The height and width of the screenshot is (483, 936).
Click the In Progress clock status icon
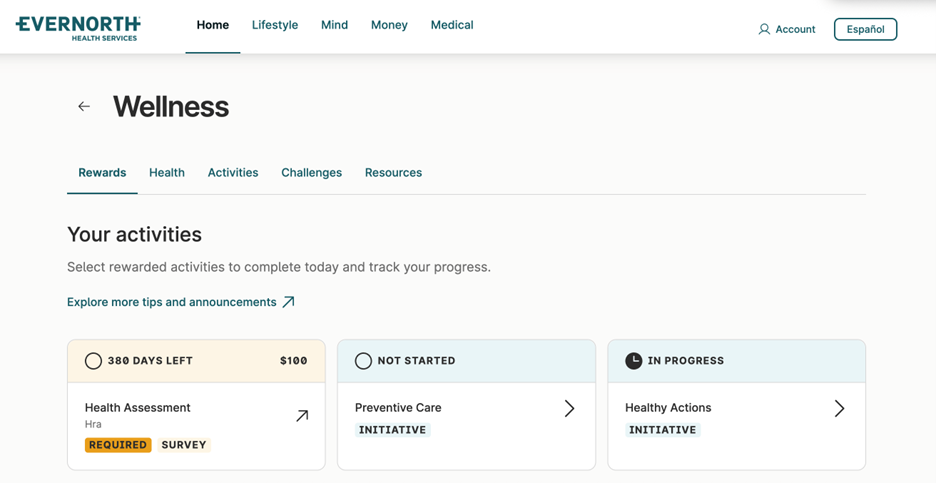[633, 361]
